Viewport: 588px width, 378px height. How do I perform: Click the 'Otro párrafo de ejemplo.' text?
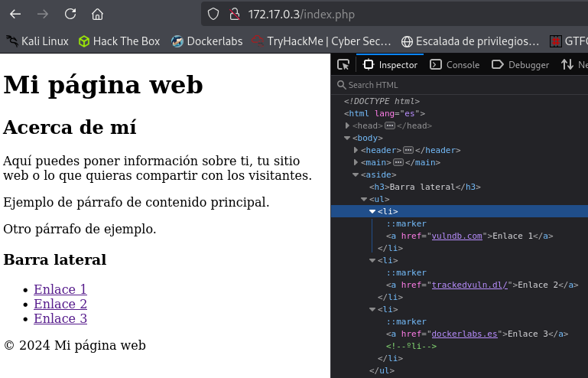tap(80, 229)
